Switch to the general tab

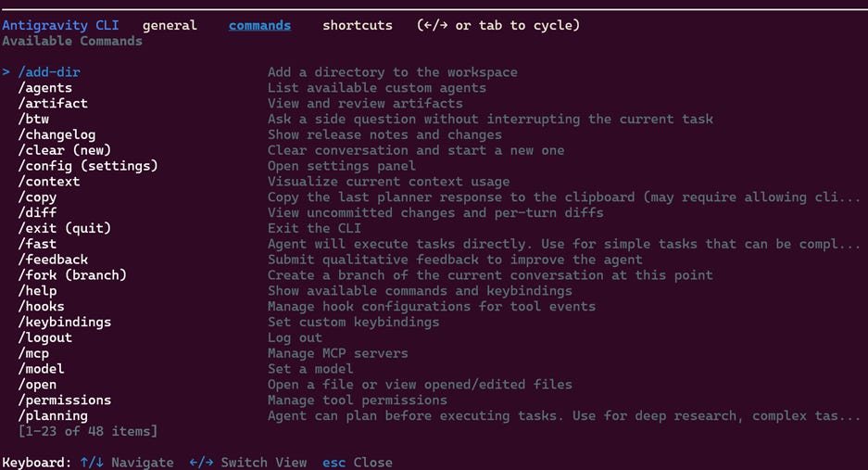170,26
